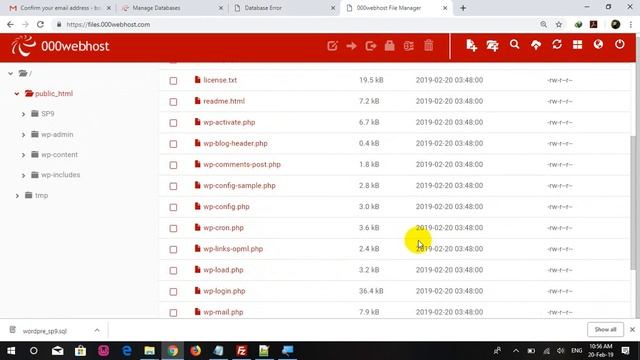640x360 pixels.
Task: Switch to grid view icon
Action: tap(577, 44)
